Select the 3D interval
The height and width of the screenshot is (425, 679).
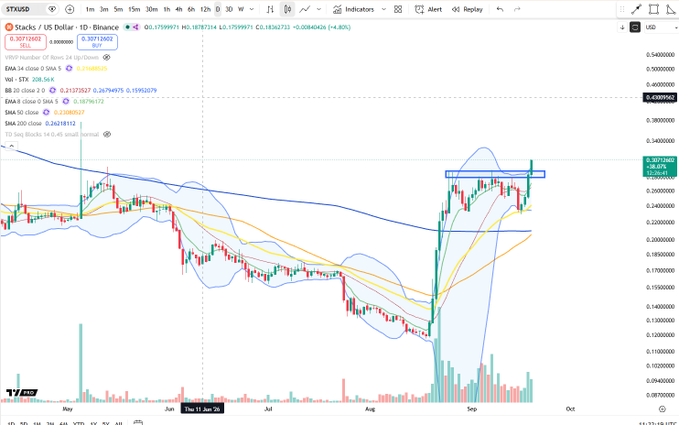tap(229, 9)
